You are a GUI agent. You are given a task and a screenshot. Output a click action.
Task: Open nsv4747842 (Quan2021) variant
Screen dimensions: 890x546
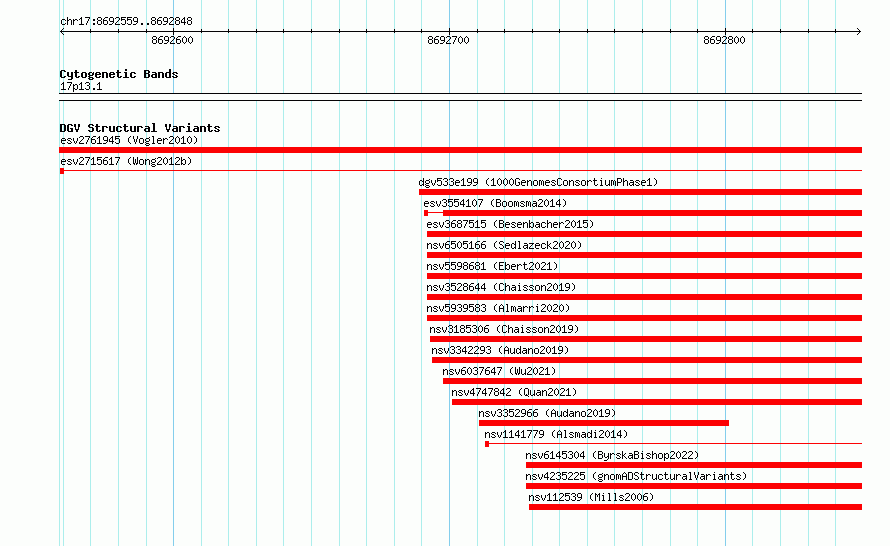pos(514,392)
